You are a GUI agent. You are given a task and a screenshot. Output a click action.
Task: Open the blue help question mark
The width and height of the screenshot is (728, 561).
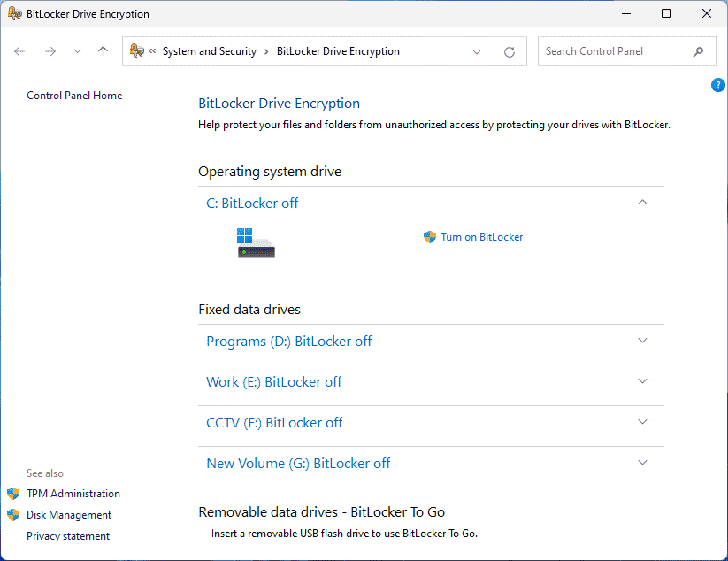click(x=718, y=84)
